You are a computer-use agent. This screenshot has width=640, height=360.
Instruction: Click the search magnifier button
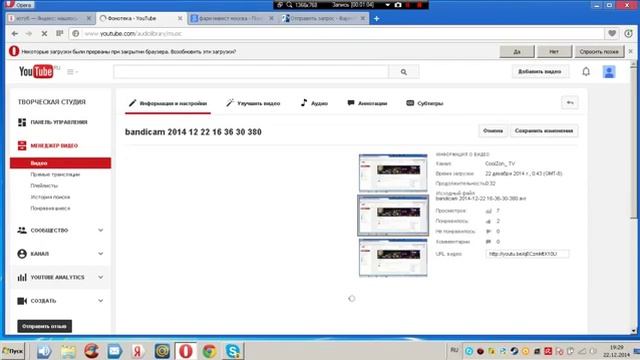point(404,72)
